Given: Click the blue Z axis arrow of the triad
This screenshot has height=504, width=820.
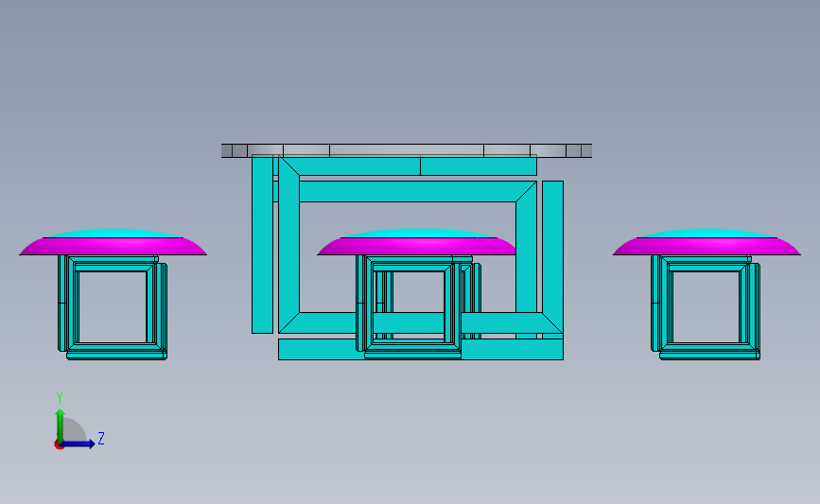Looking at the screenshot, I should tap(79, 443).
